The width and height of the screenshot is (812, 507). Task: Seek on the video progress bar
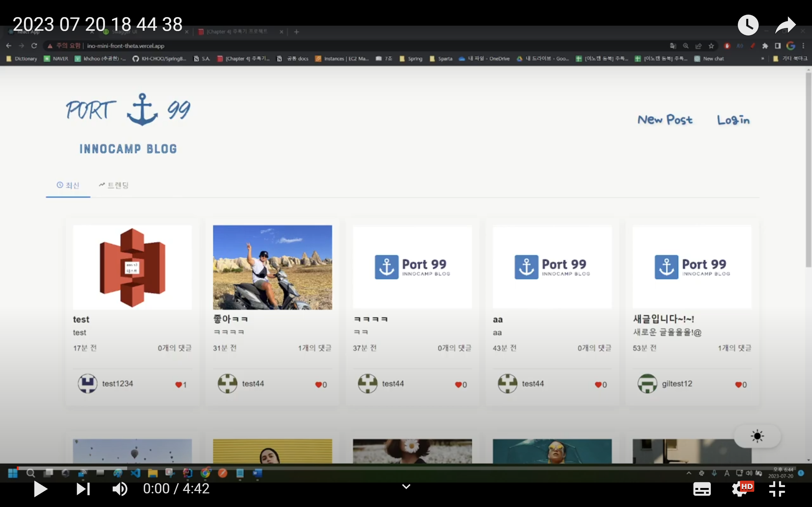[403, 468]
